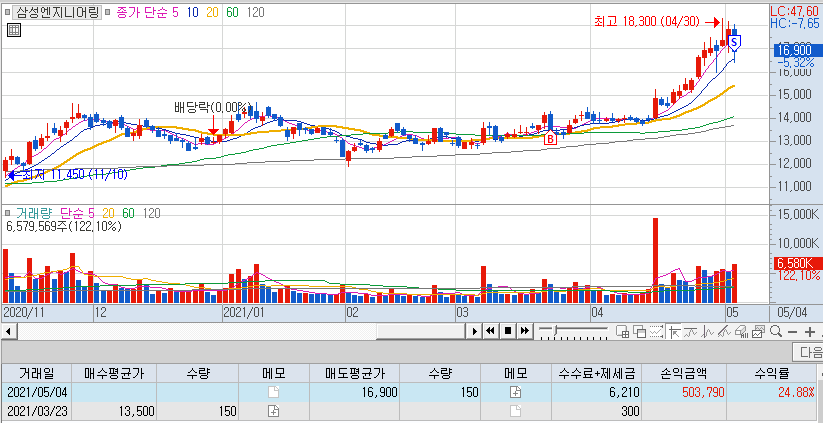Click the 거래량 단순 volume indicator label

coord(55,214)
